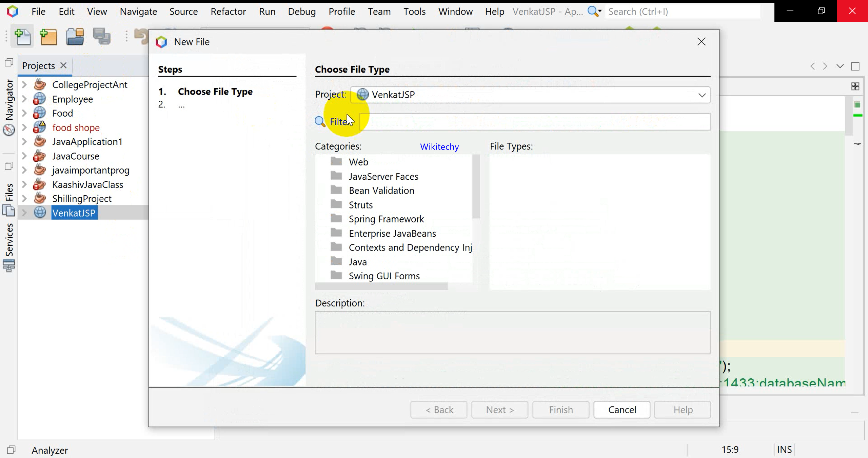This screenshot has width=868, height=458.
Task: Click the New Project toolbar icon
Action: click(48, 37)
